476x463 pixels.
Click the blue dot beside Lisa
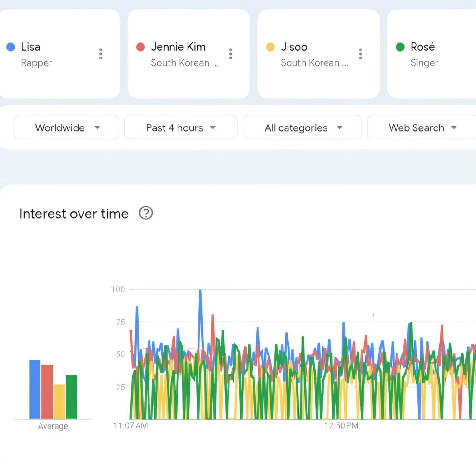click(11, 47)
